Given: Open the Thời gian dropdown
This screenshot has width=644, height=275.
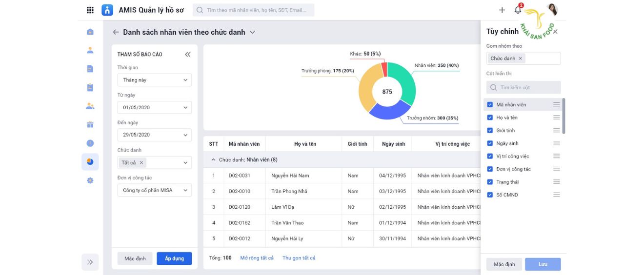Looking at the screenshot, I should coord(155,80).
